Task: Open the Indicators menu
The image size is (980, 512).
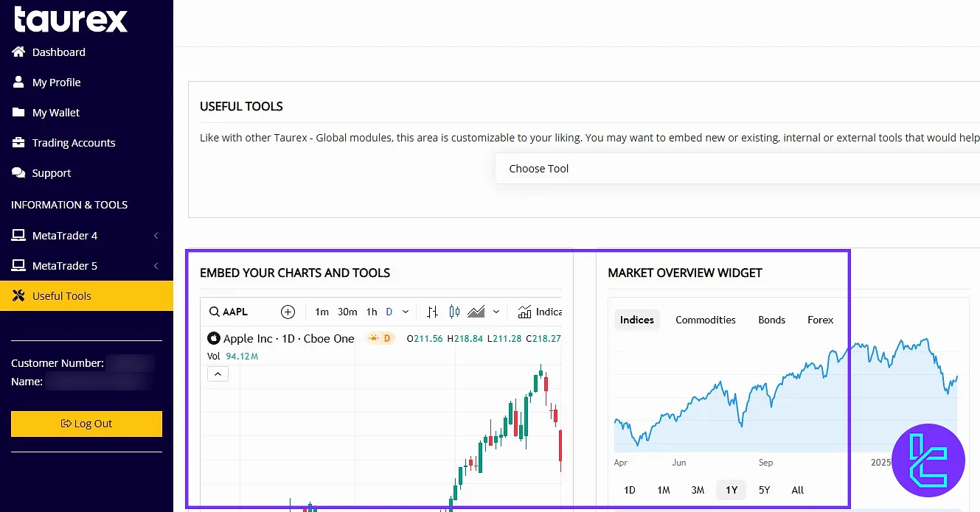Action: [x=540, y=312]
